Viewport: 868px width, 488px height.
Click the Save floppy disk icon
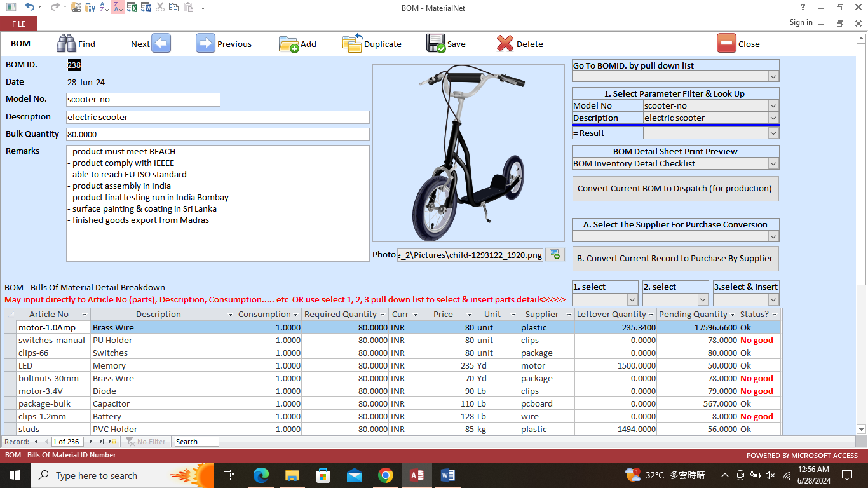436,43
